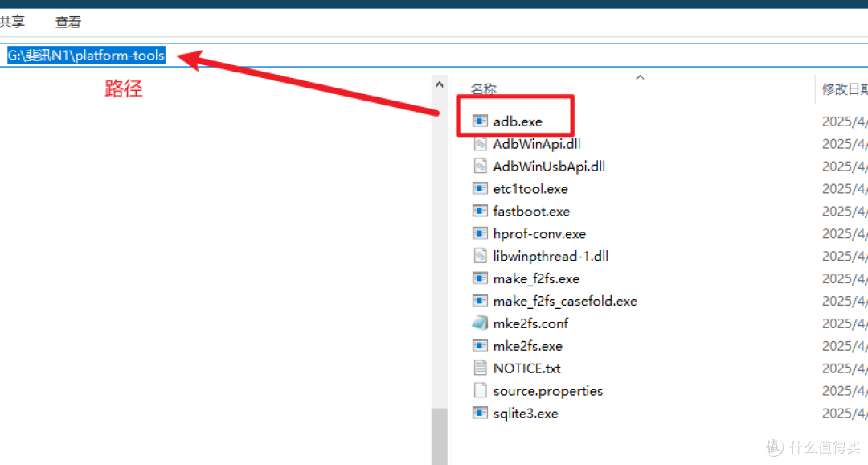The height and width of the screenshot is (465, 868).
Task: Open the 查看 ribbon tab
Action: 68,23
